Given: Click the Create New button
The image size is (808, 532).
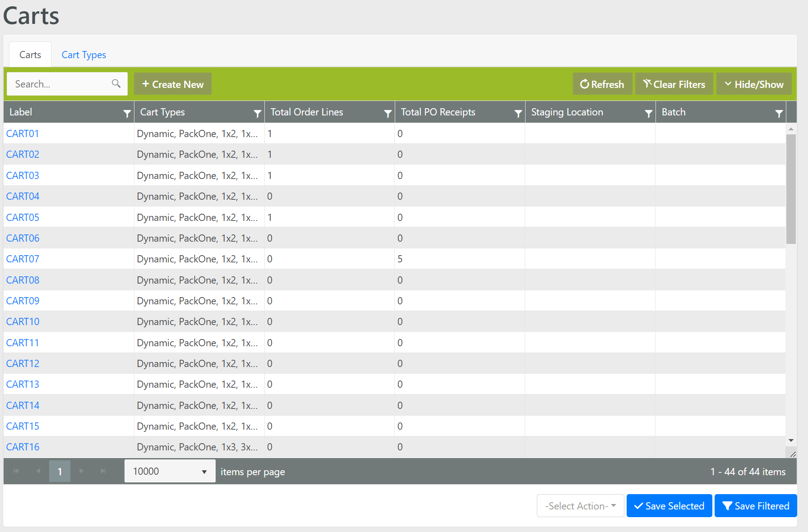Looking at the screenshot, I should 173,84.
